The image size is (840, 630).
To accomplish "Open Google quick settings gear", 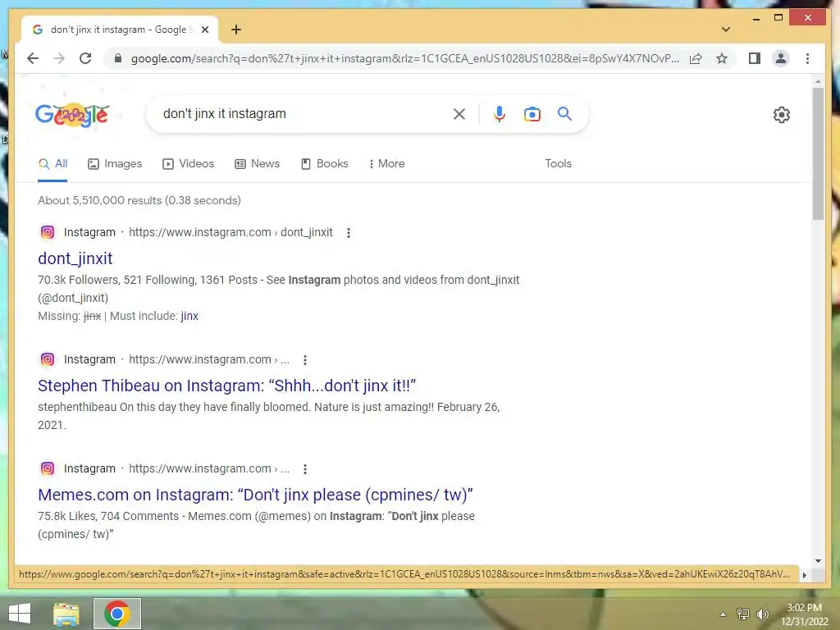I will (x=782, y=115).
